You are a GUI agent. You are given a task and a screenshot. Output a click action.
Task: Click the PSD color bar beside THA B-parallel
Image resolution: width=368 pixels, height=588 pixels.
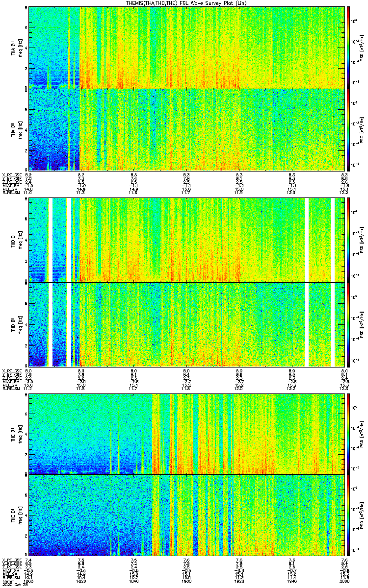[348, 129]
